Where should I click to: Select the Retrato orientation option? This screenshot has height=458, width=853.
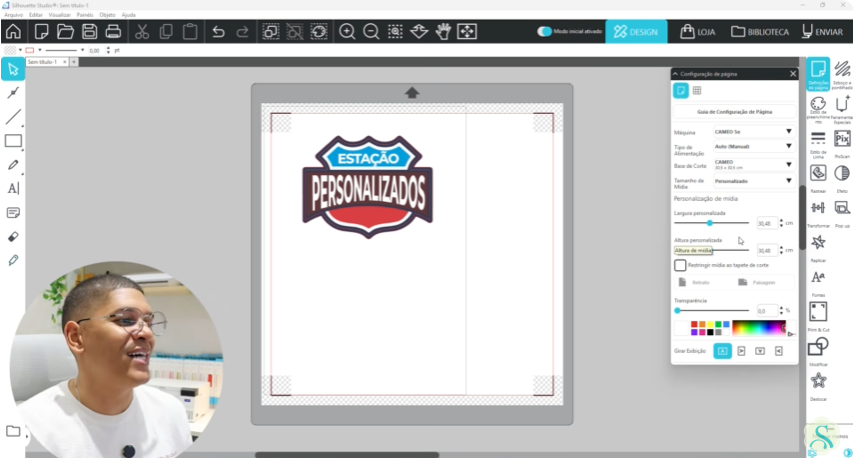pos(696,282)
